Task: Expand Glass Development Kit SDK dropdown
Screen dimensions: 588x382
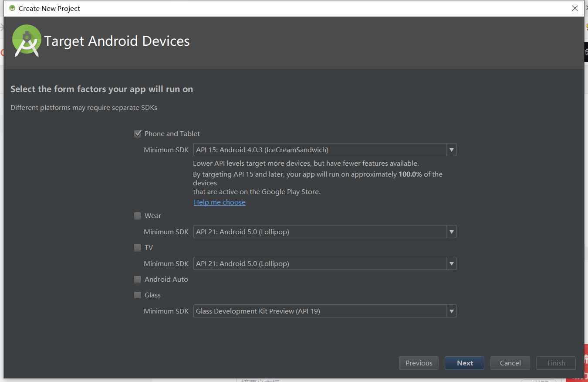Action: click(451, 311)
